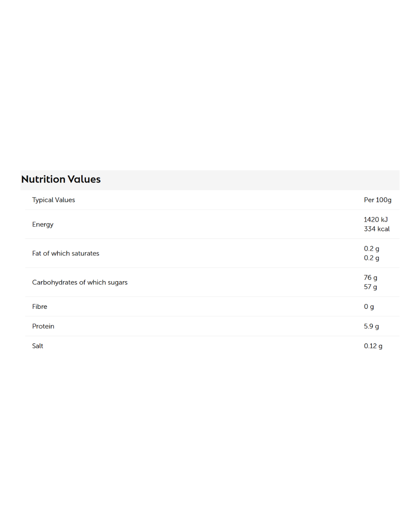Select the "76 g" carbohydrates value
The width and height of the screenshot is (420, 525).
pyautogui.click(x=370, y=278)
